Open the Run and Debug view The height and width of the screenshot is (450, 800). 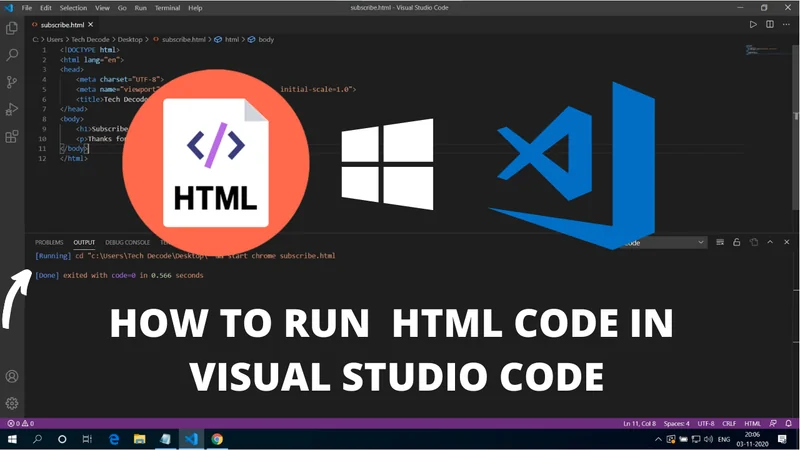[x=12, y=110]
